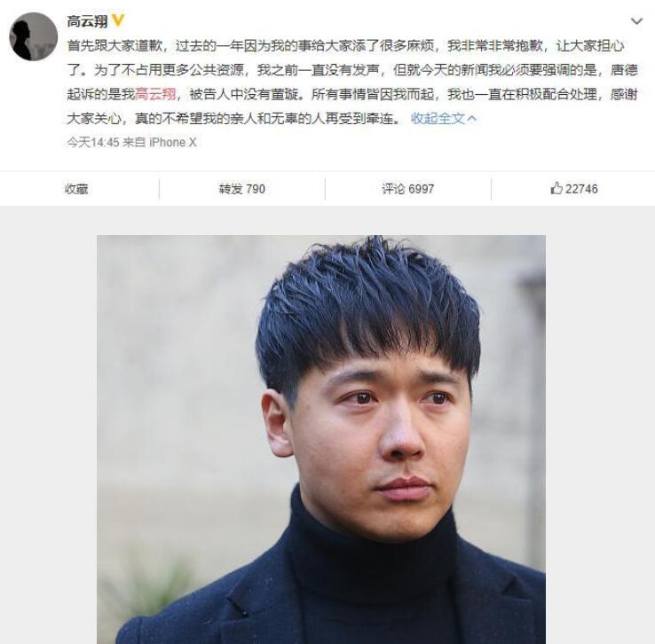Viewport: 655px width, 644px height.
Task: Click empty gray background beside the photo
Action: pyautogui.click(x=48, y=418)
